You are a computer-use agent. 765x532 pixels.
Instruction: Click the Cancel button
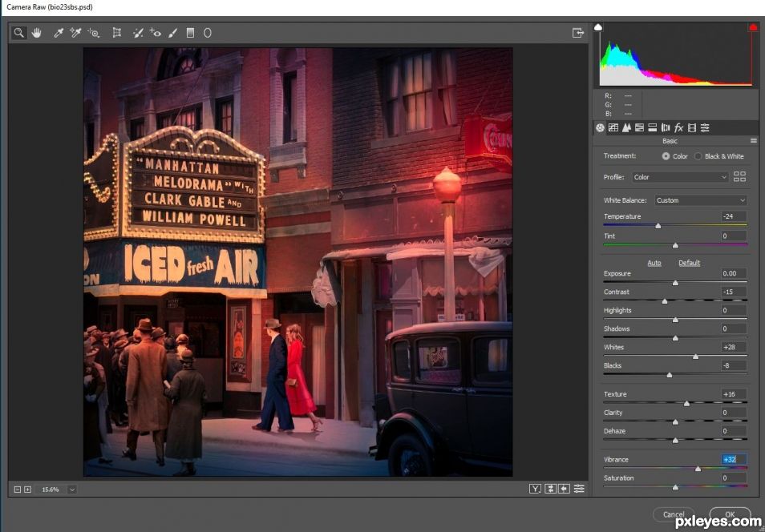[674, 514]
